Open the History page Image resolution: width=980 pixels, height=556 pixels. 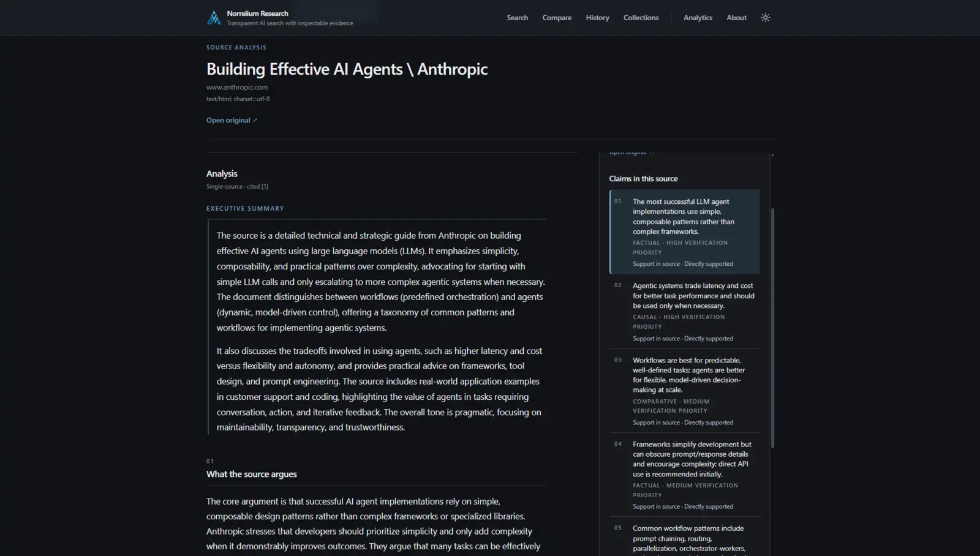tap(597, 18)
